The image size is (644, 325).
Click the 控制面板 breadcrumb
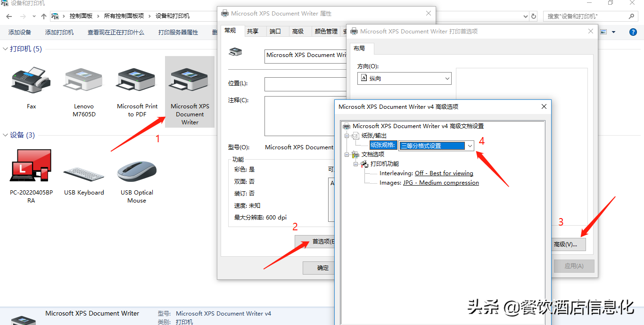coord(81,16)
